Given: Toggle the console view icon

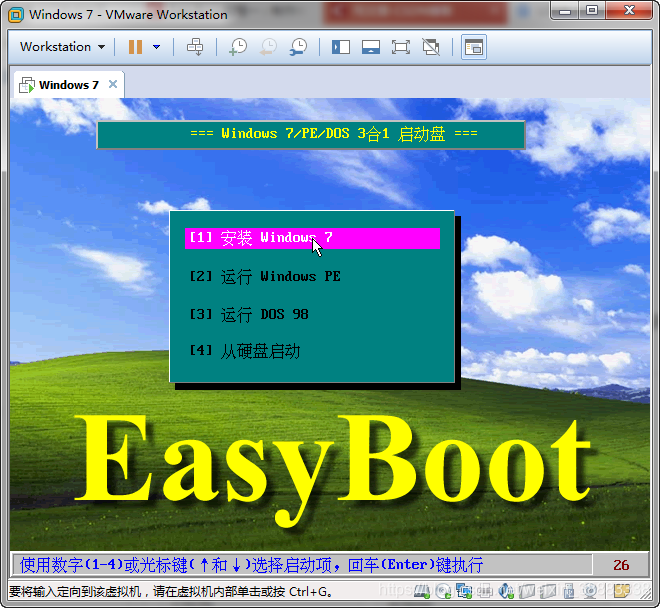Looking at the screenshot, I should coord(474,47).
